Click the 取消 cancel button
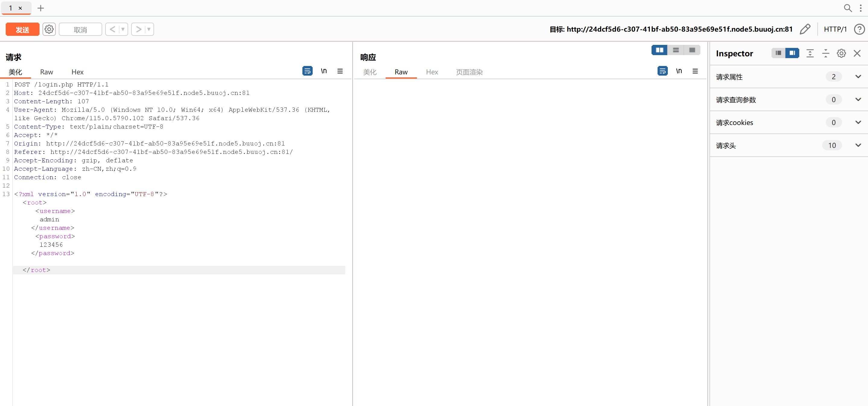Viewport: 868px width, 406px height. pos(80,30)
